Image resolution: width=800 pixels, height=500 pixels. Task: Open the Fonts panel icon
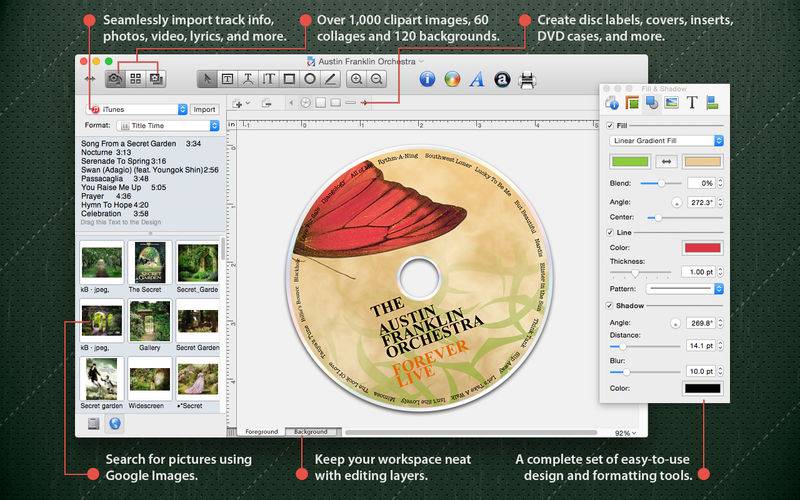[477, 79]
